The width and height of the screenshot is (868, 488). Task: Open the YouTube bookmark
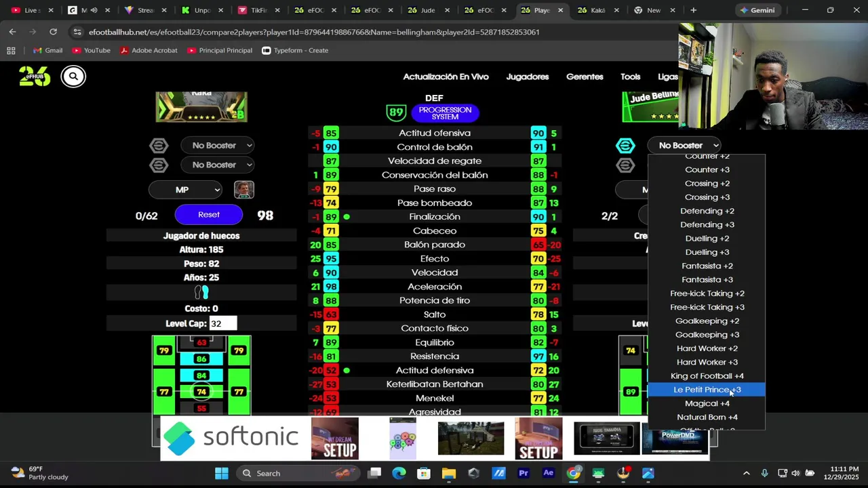(91, 50)
